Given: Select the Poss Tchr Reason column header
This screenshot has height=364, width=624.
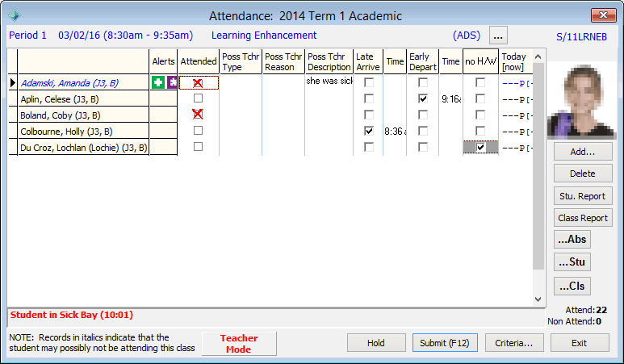Looking at the screenshot, I should (283, 61).
